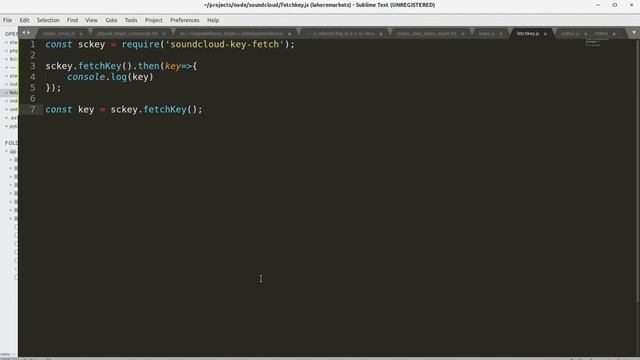Click 'sckey' variable name on line 1
Screen dimensions: 640x360
(x=91, y=44)
